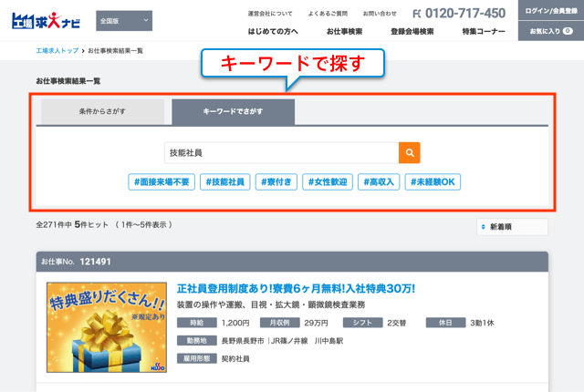The image size is (584, 392).
Task: Open the お気に入り favorites button
Action: 550,31
